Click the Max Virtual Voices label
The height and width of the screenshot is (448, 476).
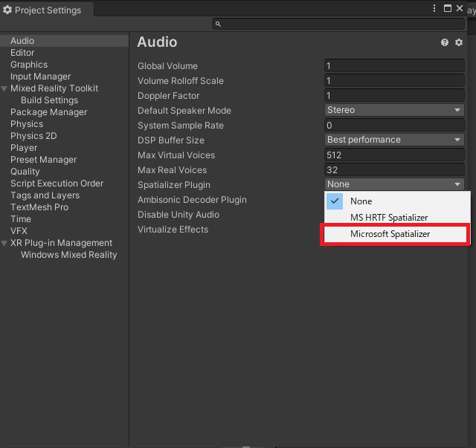point(176,155)
